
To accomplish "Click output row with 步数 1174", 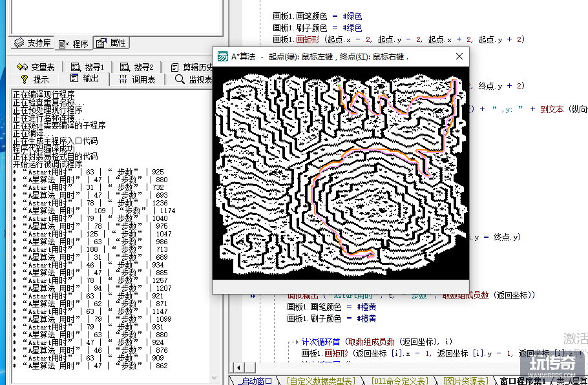I will [94, 211].
